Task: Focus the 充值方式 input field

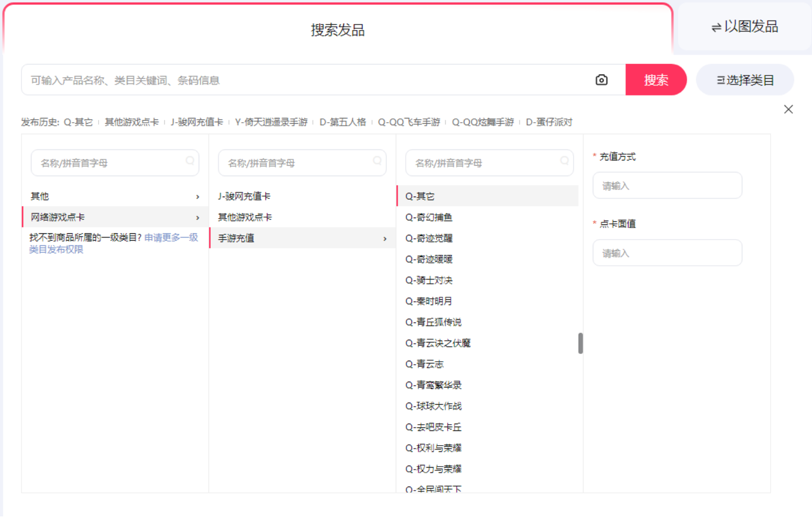Action: pyautogui.click(x=667, y=186)
